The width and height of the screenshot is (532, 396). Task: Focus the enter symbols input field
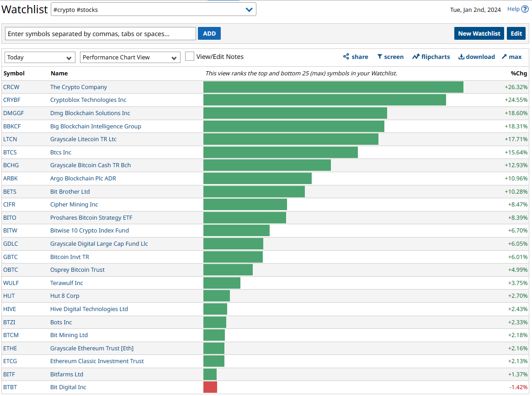pos(101,33)
